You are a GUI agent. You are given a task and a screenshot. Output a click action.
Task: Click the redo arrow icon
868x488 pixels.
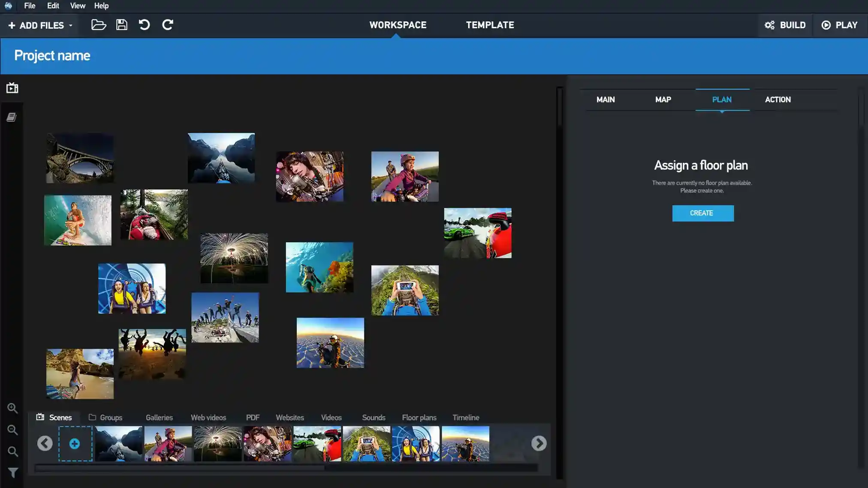point(168,25)
